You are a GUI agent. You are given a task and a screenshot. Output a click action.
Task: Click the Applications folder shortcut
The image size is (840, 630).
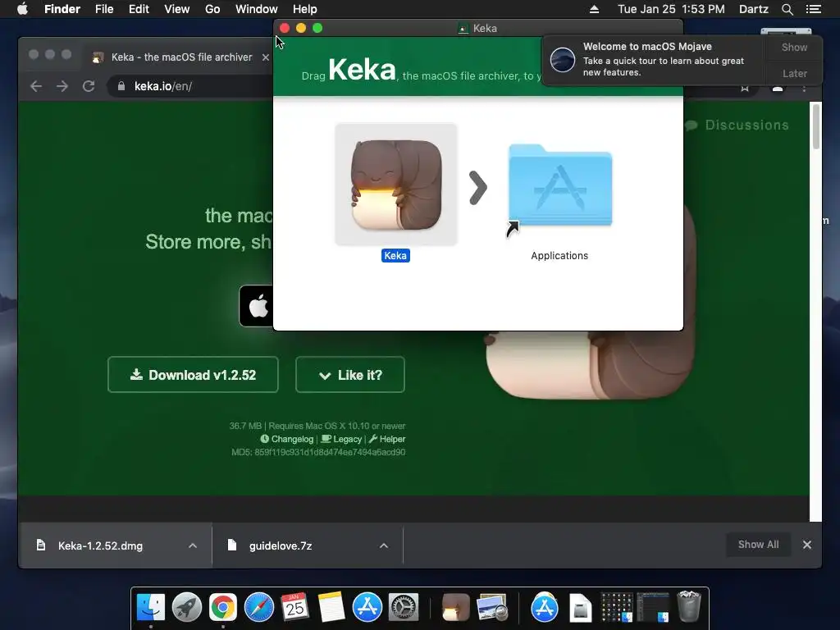click(x=559, y=185)
